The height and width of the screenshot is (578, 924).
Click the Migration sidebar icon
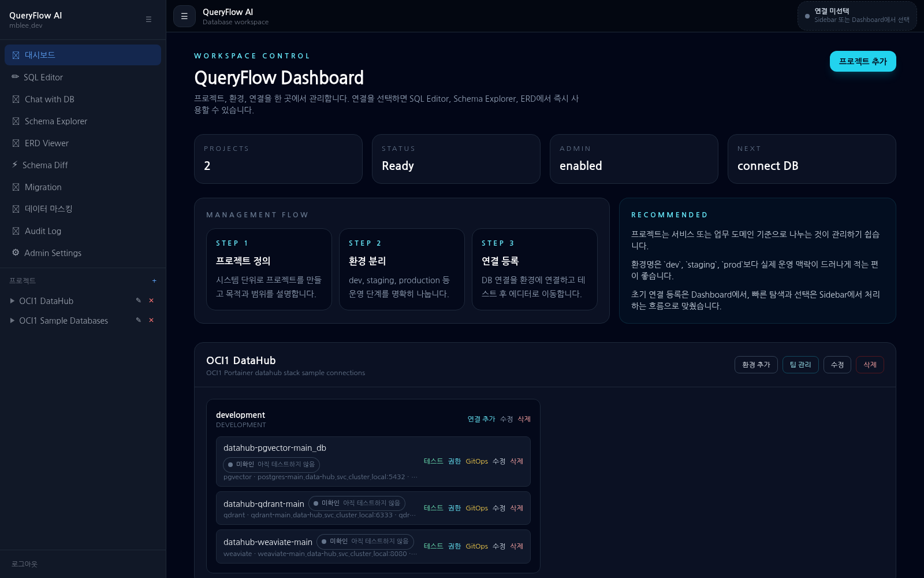[x=16, y=187]
